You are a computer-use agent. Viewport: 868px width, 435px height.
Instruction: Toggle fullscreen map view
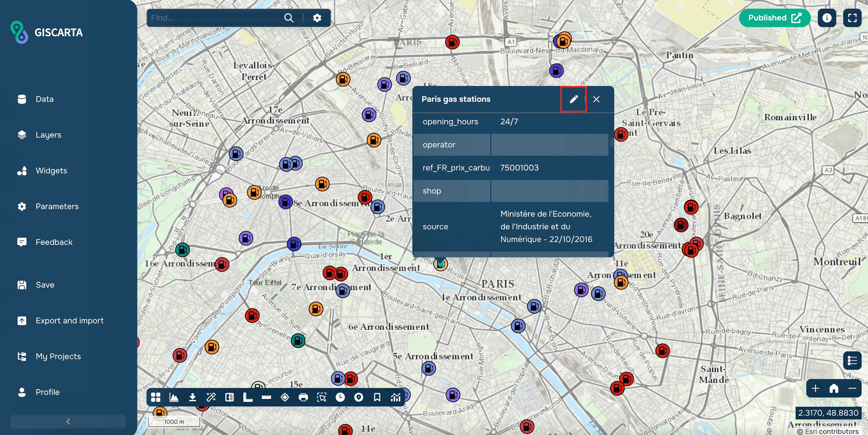(x=852, y=18)
